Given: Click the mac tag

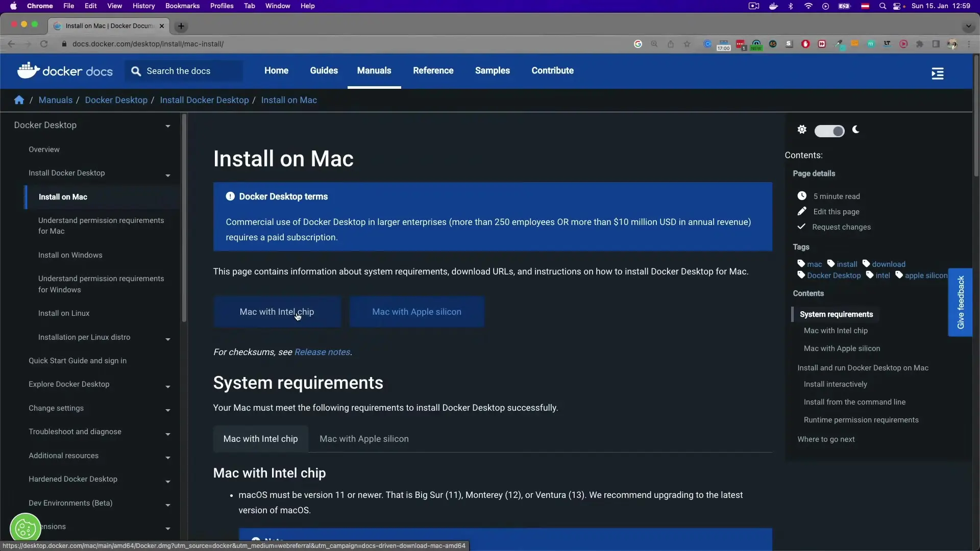Looking at the screenshot, I should (814, 264).
